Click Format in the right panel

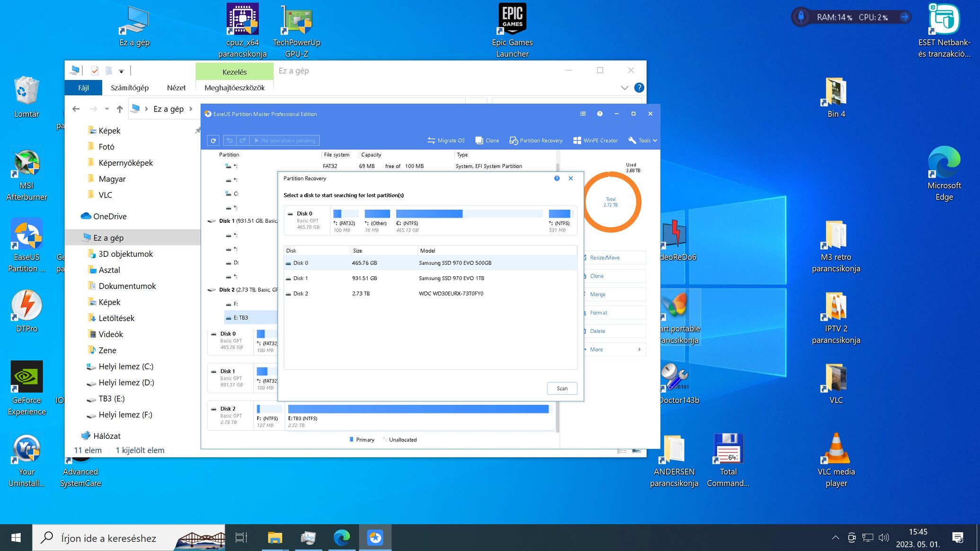coord(614,313)
